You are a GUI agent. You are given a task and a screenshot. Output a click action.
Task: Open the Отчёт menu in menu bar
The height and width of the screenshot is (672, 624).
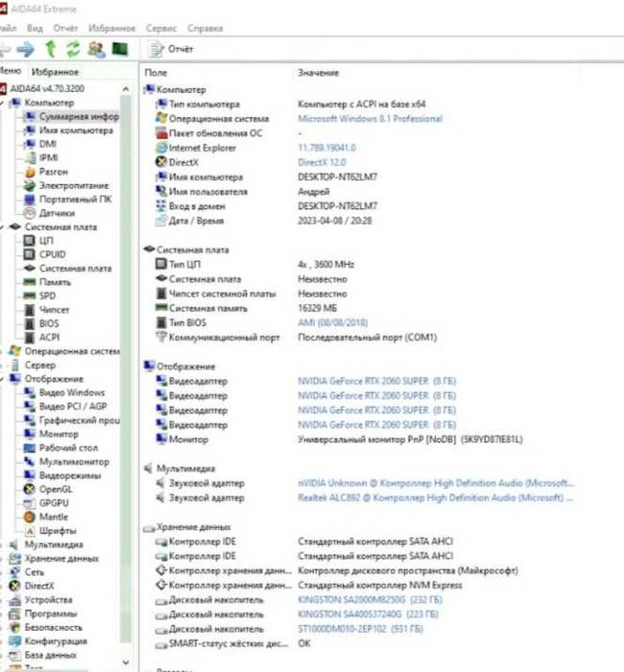pyautogui.click(x=65, y=28)
